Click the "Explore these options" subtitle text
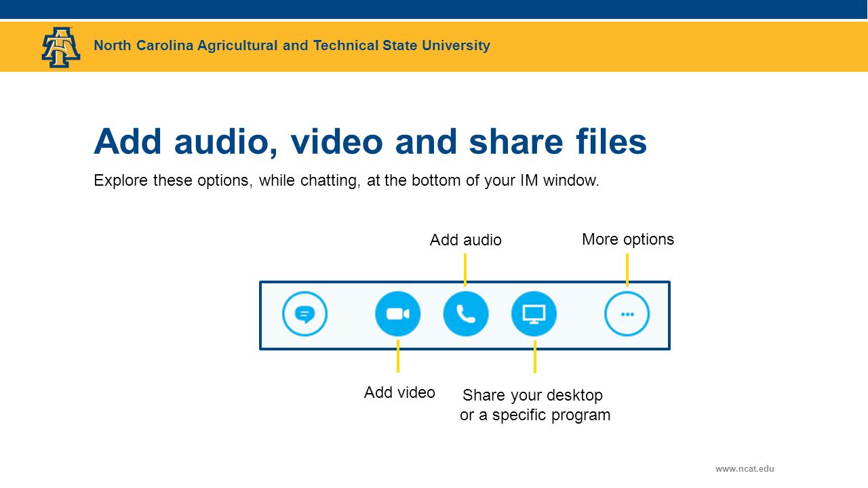This screenshot has height=488, width=868. point(347,181)
